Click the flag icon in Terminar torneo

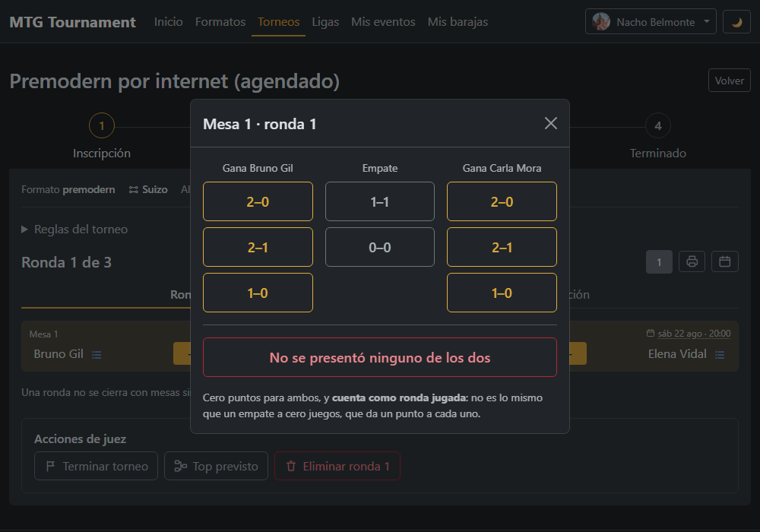point(50,466)
